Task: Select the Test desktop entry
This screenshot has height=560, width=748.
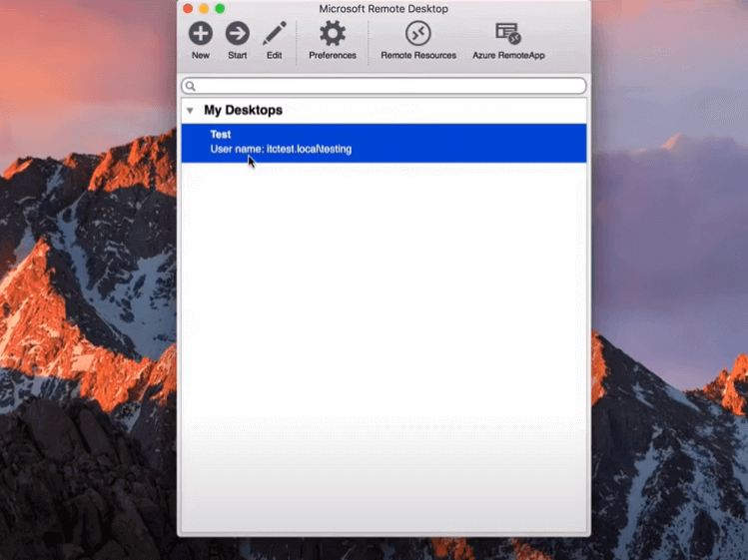Action: tap(383, 143)
